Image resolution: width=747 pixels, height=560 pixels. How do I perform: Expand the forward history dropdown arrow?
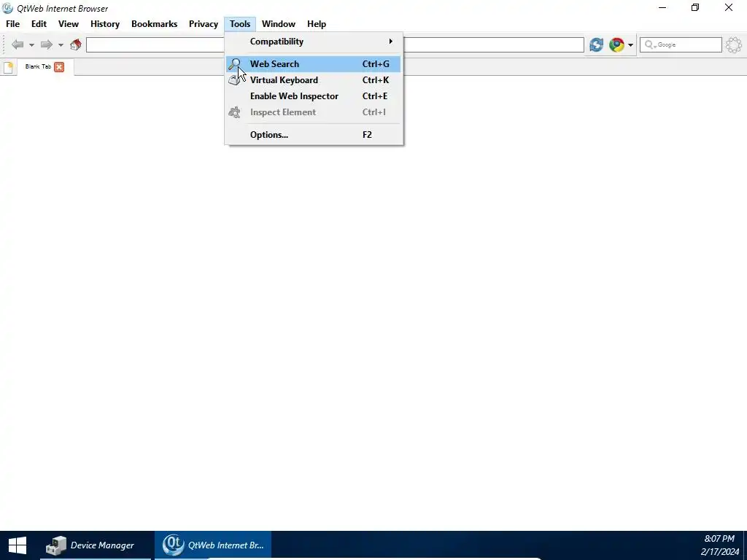pyautogui.click(x=61, y=45)
